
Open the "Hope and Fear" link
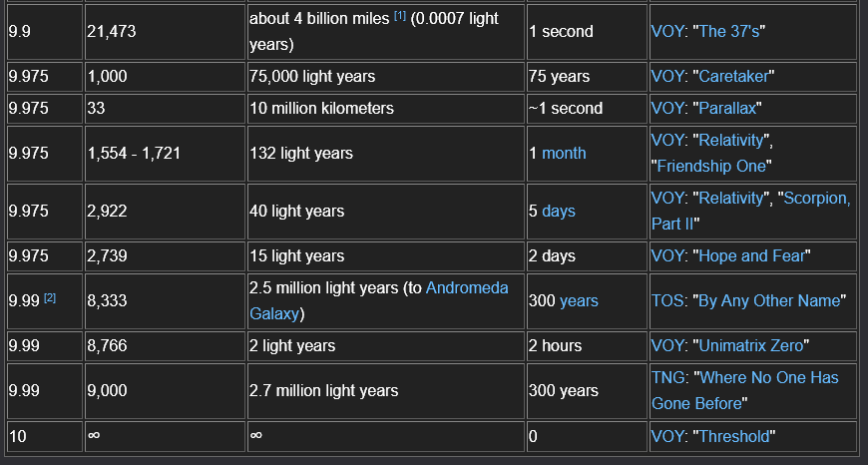coord(751,255)
